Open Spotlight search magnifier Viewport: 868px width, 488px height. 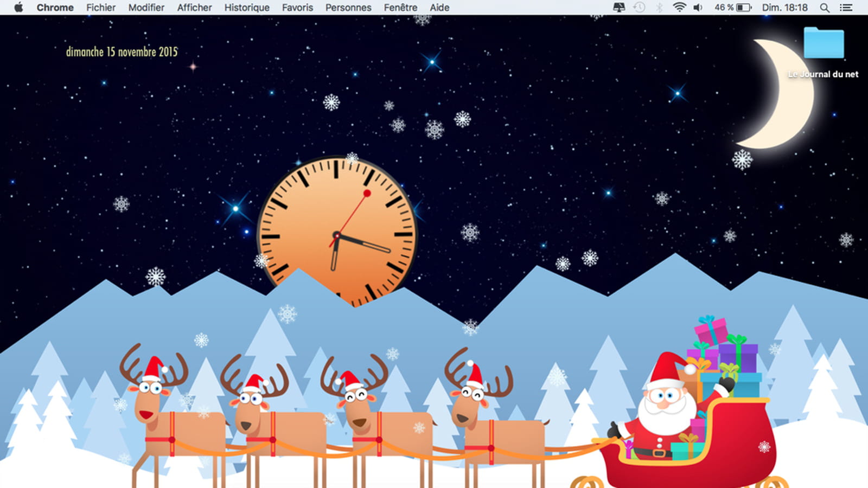coord(825,8)
